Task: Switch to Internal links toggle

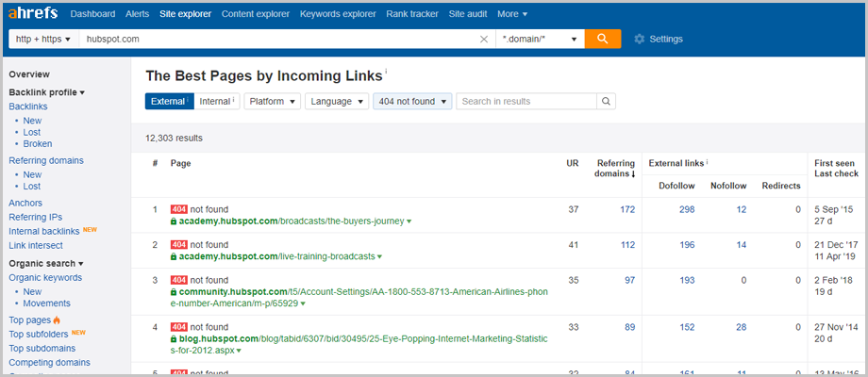Action: (x=217, y=101)
